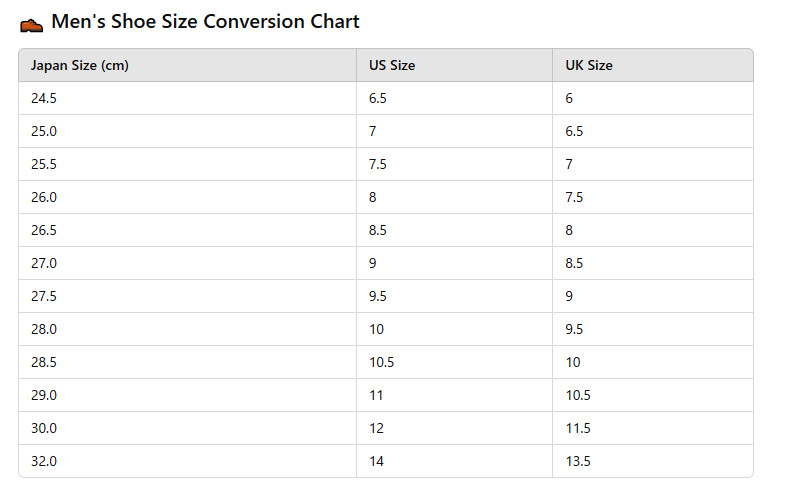Click the brown shoe icon beside title
The width and height of the screenshot is (788, 496).
coord(31,25)
